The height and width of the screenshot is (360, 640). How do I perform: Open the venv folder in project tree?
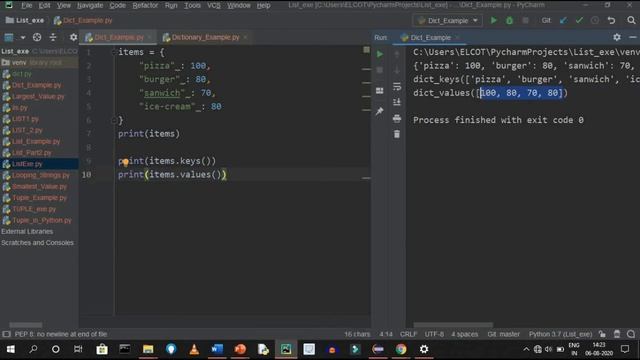[x=19, y=62]
